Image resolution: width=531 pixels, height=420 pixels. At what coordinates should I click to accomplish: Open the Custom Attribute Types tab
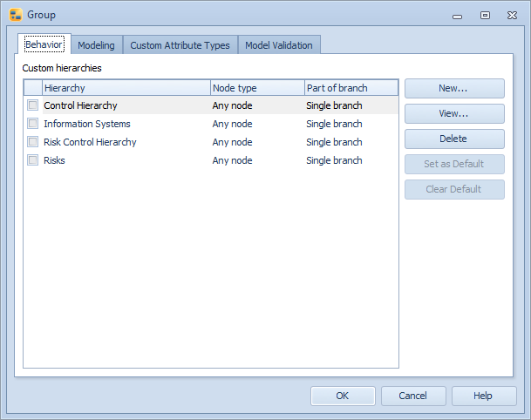[x=180, y=45]
